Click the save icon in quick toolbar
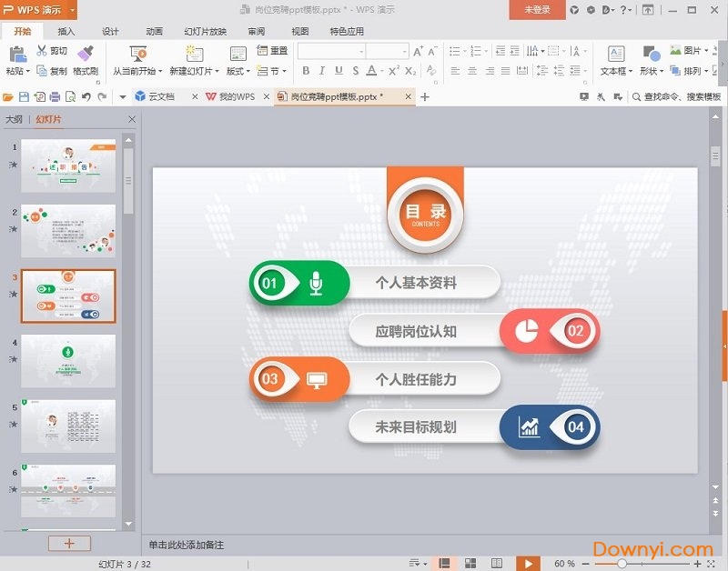This screenshot has width=728, height=571. [x=25, y=96]
